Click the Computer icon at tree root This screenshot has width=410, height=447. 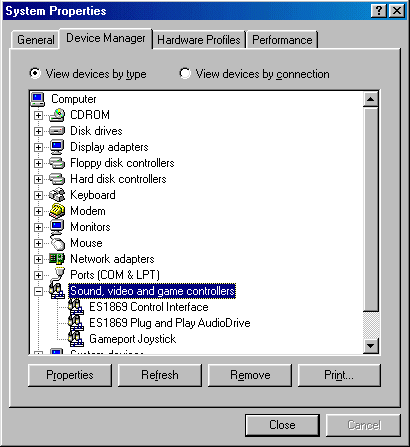(x=38, y=99)
